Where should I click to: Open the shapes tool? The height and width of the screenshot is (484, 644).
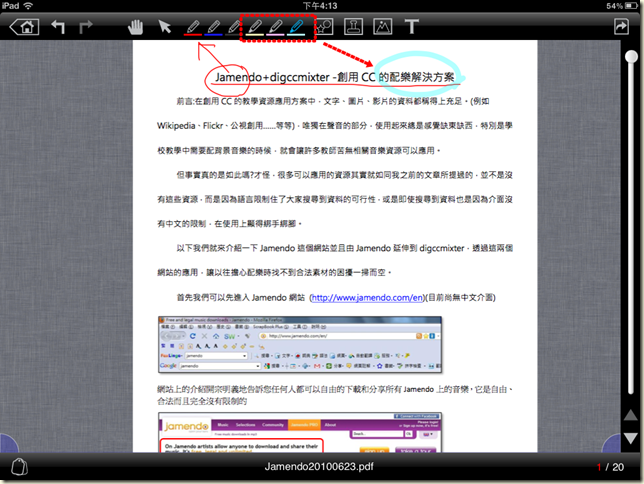(x=324, y=27)
